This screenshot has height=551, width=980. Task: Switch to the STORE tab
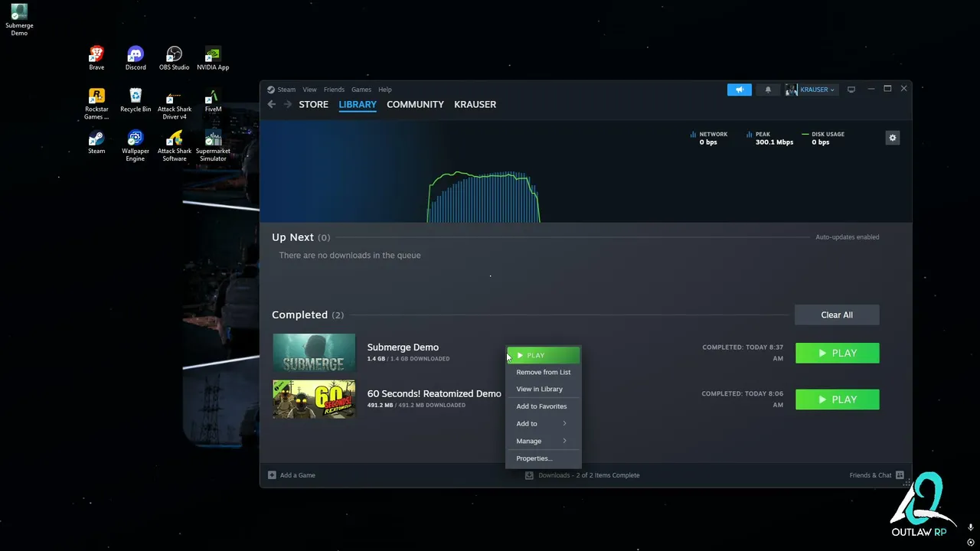click(x=314, y=104)
